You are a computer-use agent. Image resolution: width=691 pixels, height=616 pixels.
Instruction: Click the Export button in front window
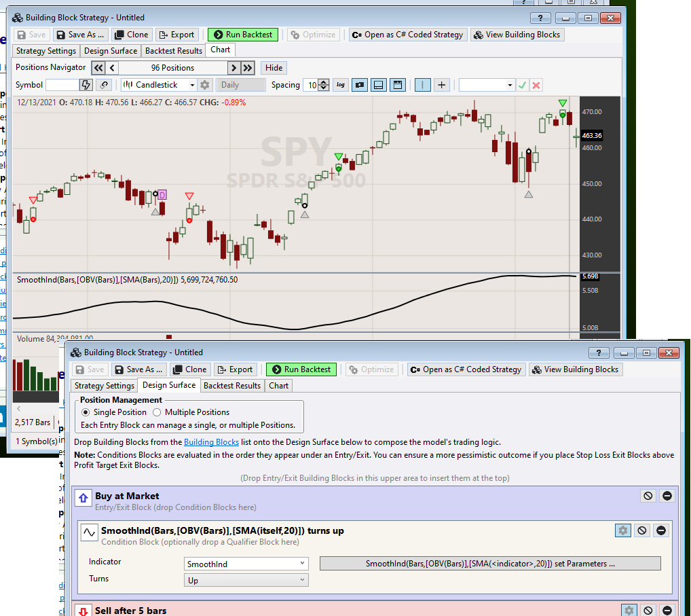pyautogui.click(x=236, y=369)
